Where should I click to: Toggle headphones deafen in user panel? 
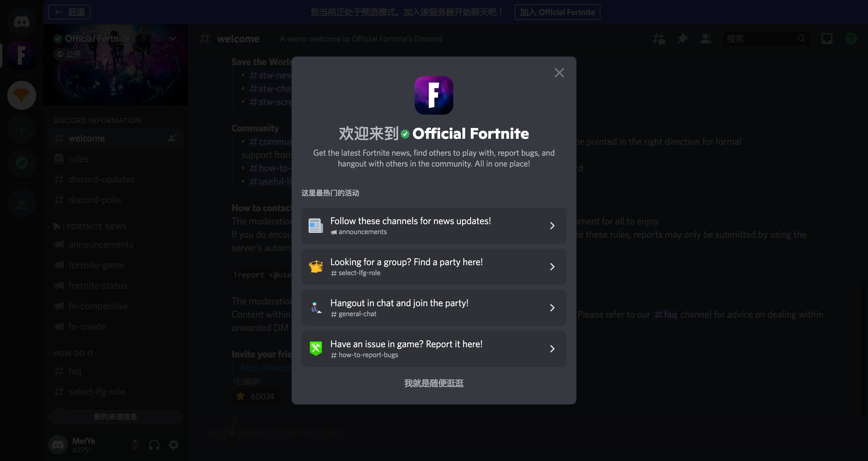point(154,445)
